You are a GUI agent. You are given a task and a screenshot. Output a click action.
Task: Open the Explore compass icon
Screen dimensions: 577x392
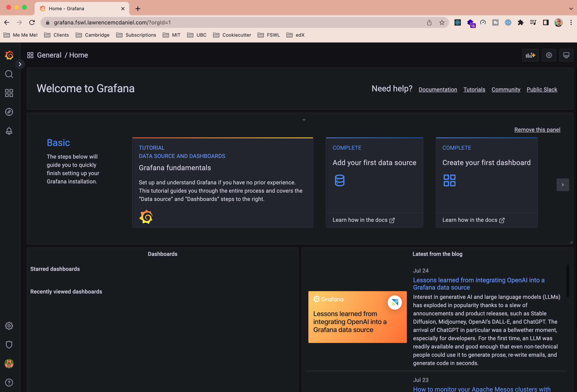pyautogui.click(x=9, y=112)
